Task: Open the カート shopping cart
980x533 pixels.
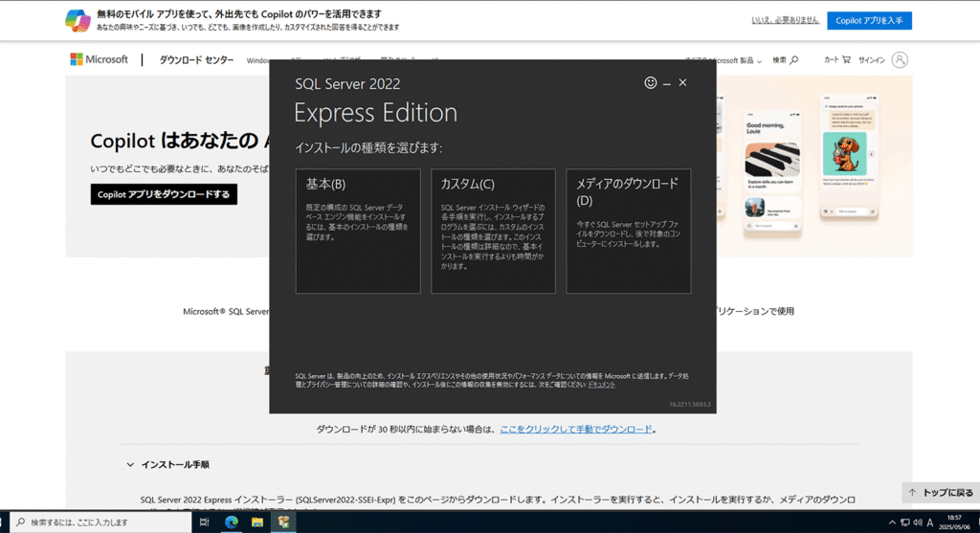Action: pos(836,60)
